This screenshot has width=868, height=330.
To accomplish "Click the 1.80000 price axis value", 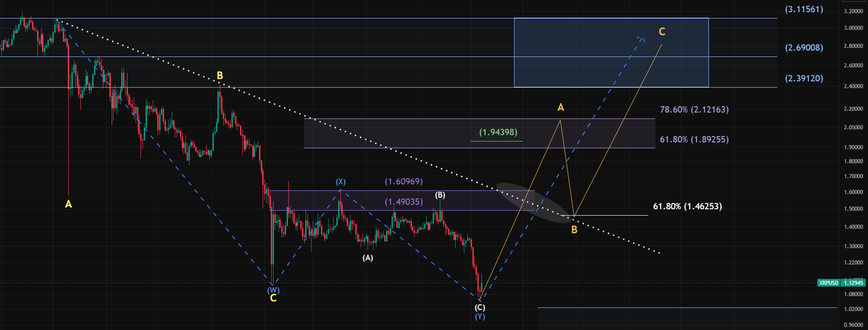I will [x=854, y=161].
